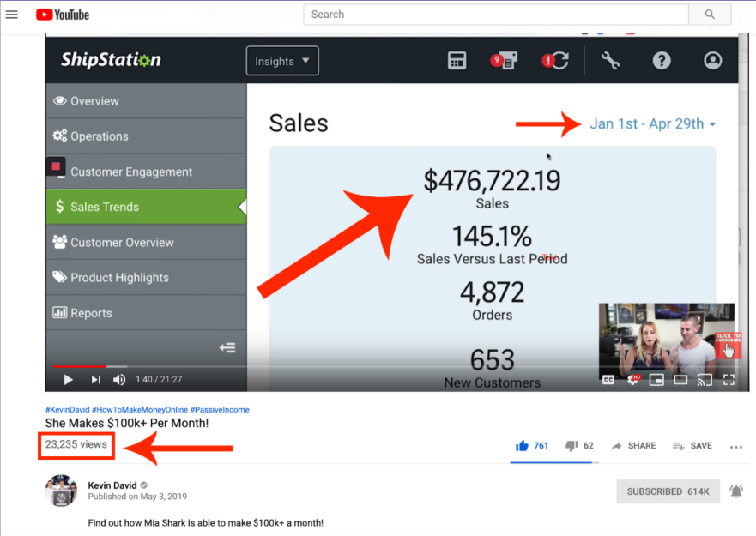
Task: Mute the video volume
Action: pos(119,380)
